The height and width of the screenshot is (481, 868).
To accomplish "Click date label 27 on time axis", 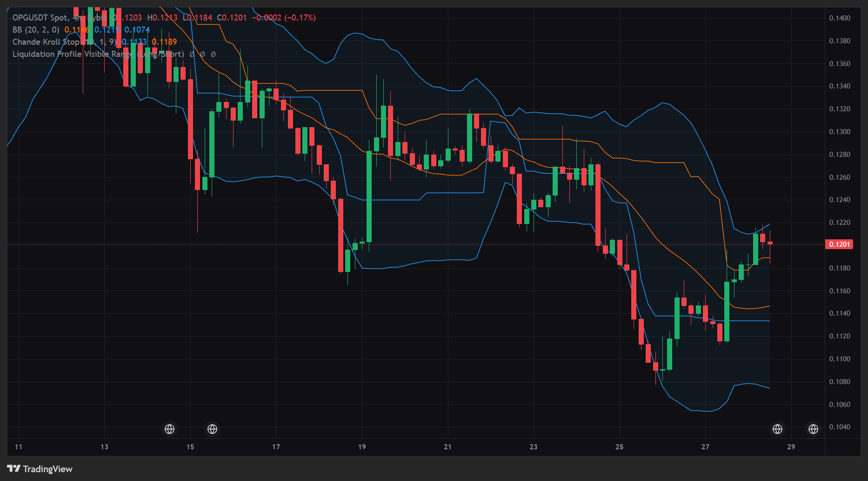I will pos(705,447).
